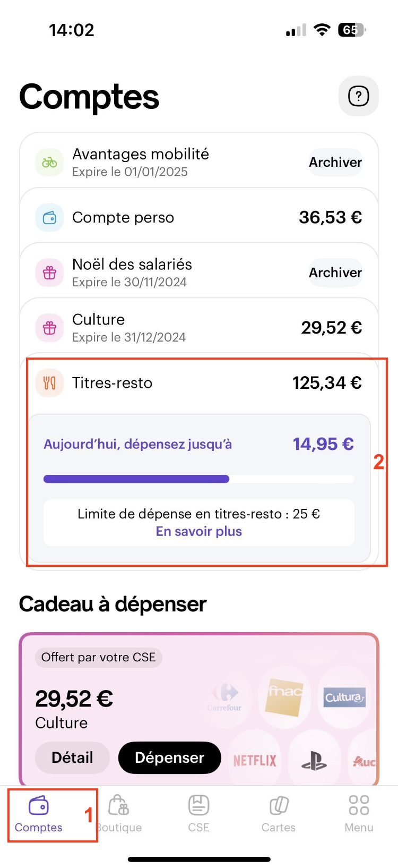
Task: Switch to the CSE tab
Action: (198, 813)
